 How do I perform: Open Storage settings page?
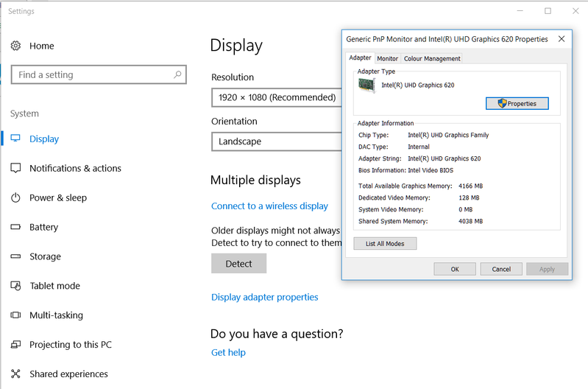[x=45, y=256]
